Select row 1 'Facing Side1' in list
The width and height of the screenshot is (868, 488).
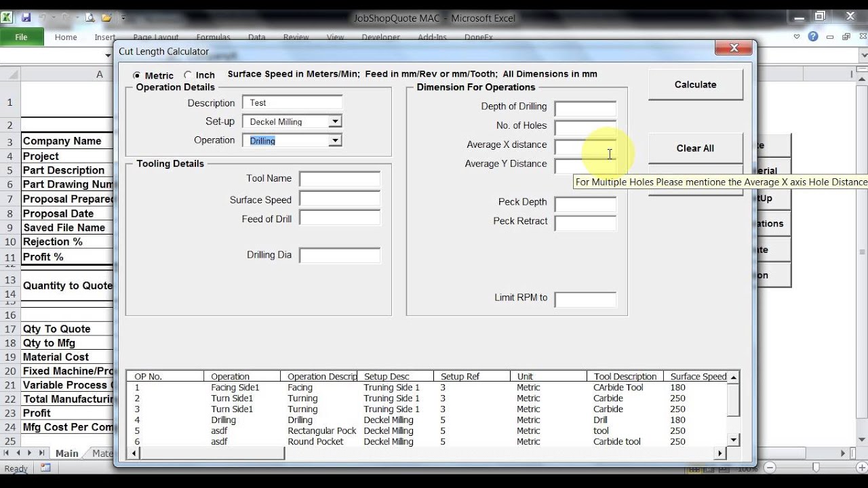coord(427,388)
